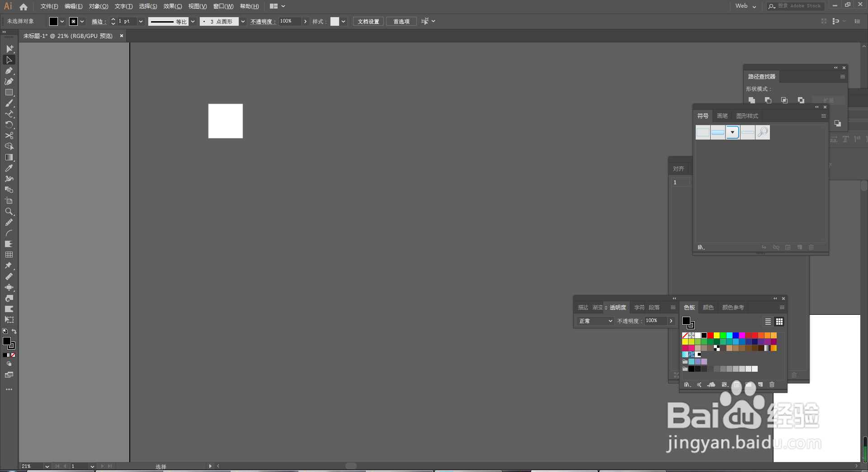Select the magnifier symbol thumbnail
This screenshot has height=472, width=868.
tap(763, 132)
